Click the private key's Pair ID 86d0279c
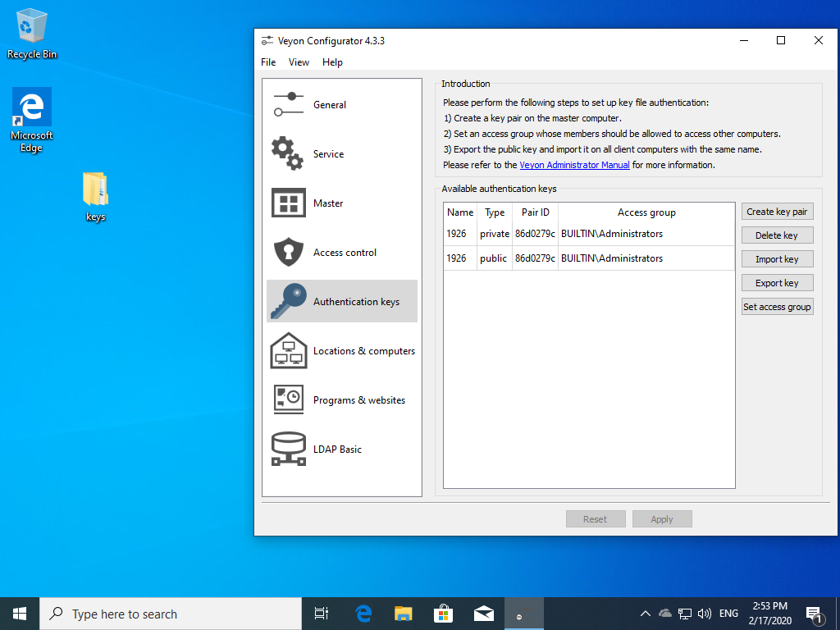 (535, 234)
